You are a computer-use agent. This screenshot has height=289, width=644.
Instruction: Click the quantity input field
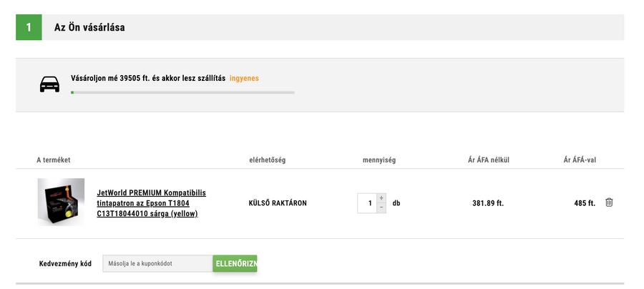pyautogui.click(x=367, y=203)
